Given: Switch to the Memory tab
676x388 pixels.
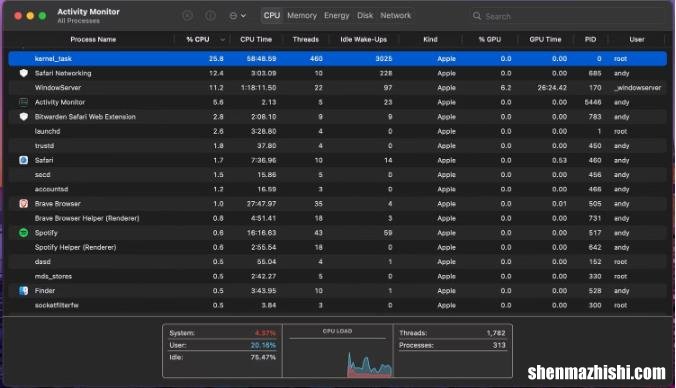Looking at the screenshot, I should pyautogui.click(x=302, y=16).
